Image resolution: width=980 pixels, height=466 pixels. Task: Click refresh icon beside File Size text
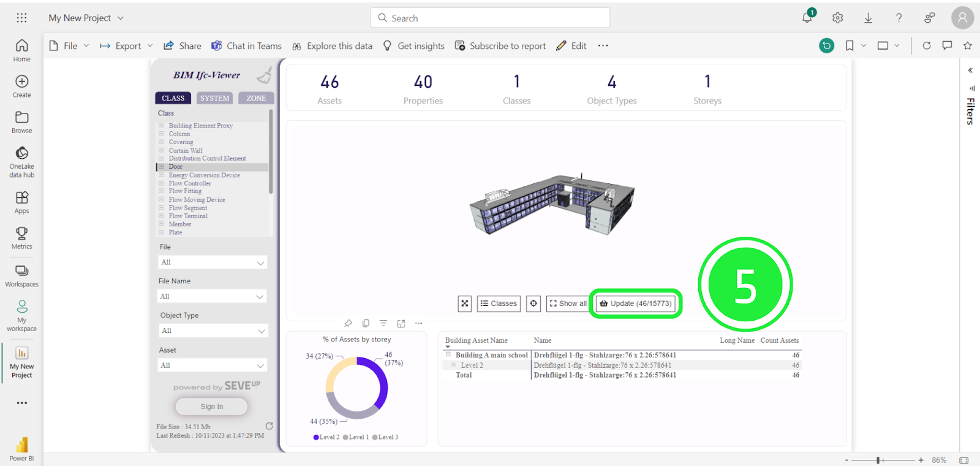coord(269,426)
